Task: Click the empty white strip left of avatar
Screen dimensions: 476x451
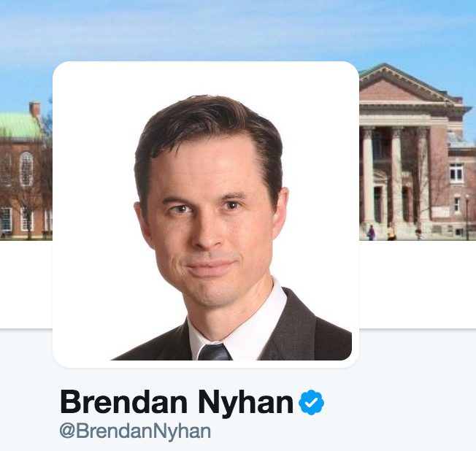Action: pos(26,285)
